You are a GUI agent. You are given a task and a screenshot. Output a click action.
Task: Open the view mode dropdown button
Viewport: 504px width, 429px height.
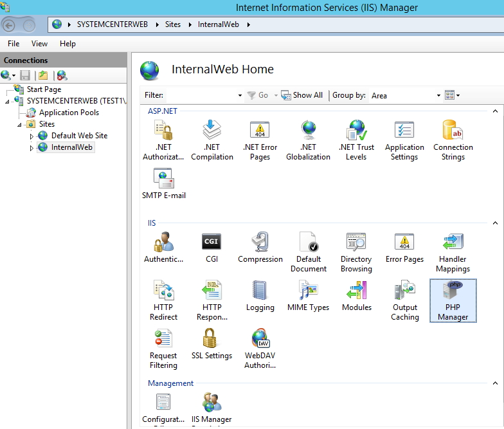453,95
